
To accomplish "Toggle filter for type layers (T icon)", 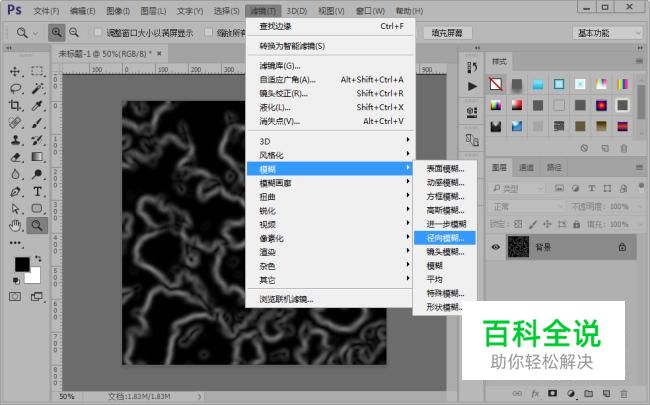I will pyautogui.click(x=592, y=189).
